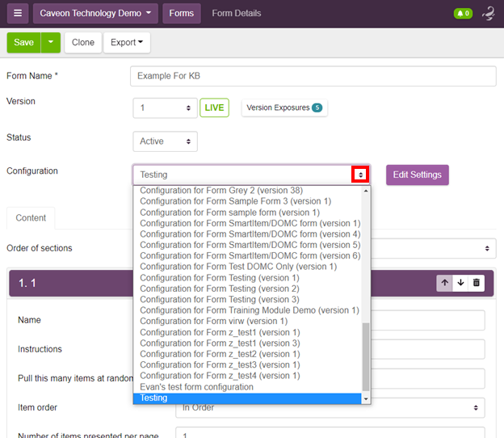This screenshot has height=438, width=504.
Task: Toggle the Configuration dropdown arrow
Action: pyautogui.click(x=360, y=175)
